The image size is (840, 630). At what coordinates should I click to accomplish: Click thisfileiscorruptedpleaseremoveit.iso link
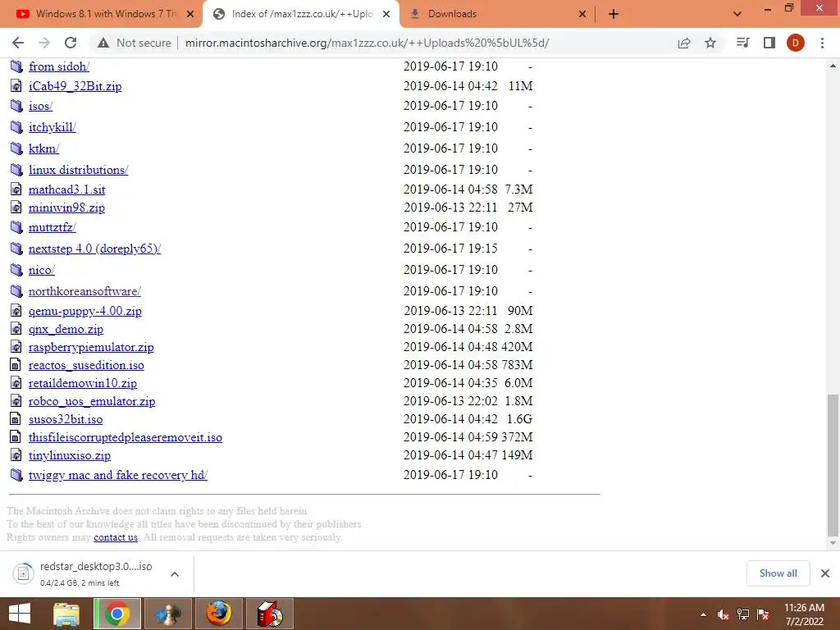click(126, 438)
